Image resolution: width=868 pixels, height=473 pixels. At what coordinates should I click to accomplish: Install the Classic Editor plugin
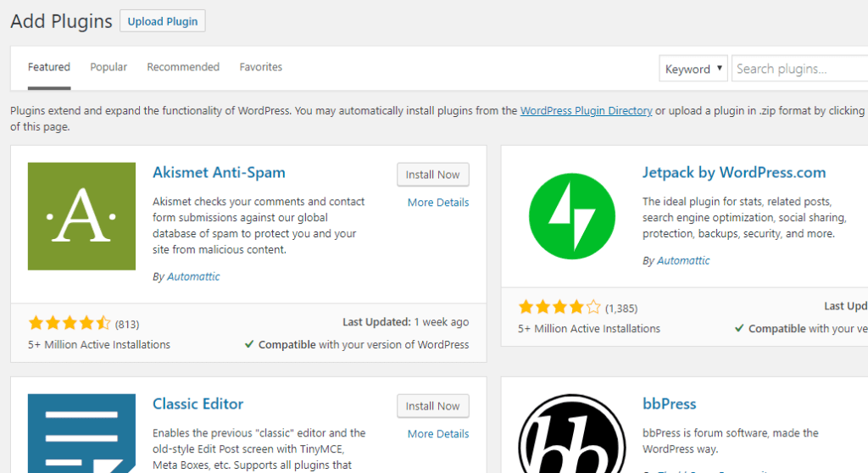[432, 406]
